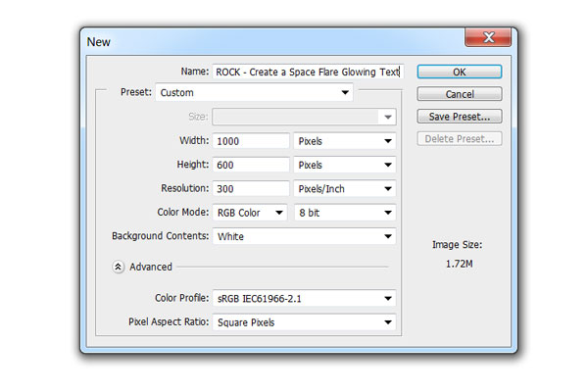Click the Cancel button
Viewport: 588px width, 392px height.
coord(460,94)
